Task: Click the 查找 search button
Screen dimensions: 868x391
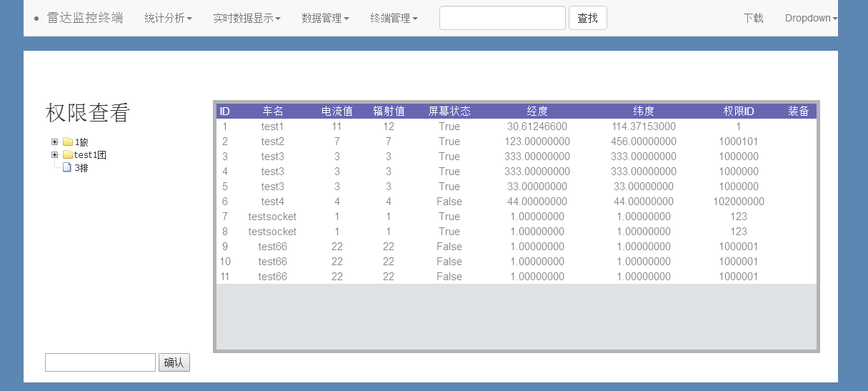Action: tap(587, 18)
